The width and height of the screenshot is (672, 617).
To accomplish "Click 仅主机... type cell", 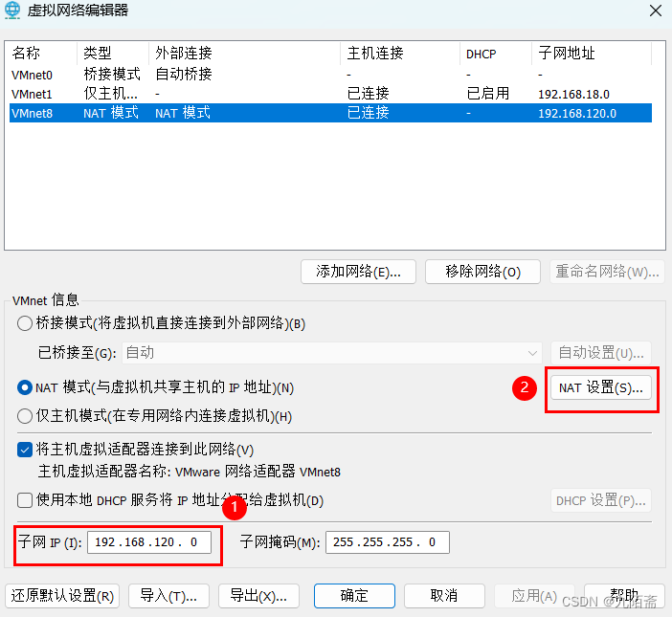I will [x=111, y=94].
